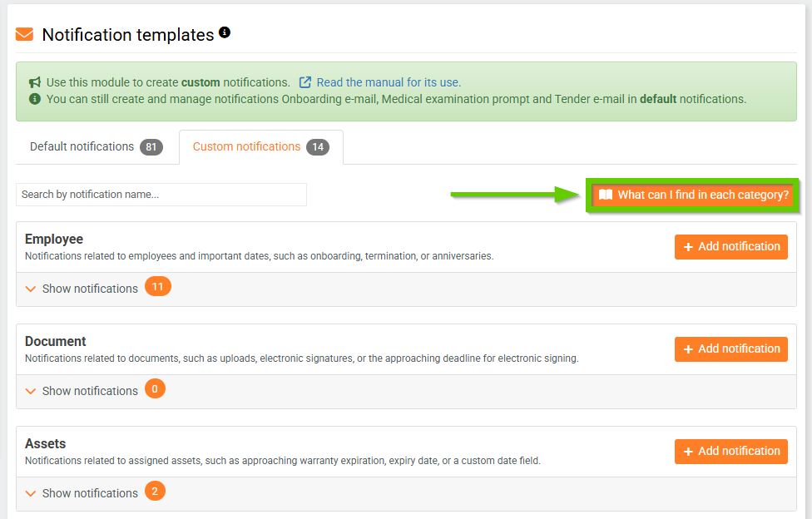Click the 11 count badge under Employee

[x=157, y=288]
